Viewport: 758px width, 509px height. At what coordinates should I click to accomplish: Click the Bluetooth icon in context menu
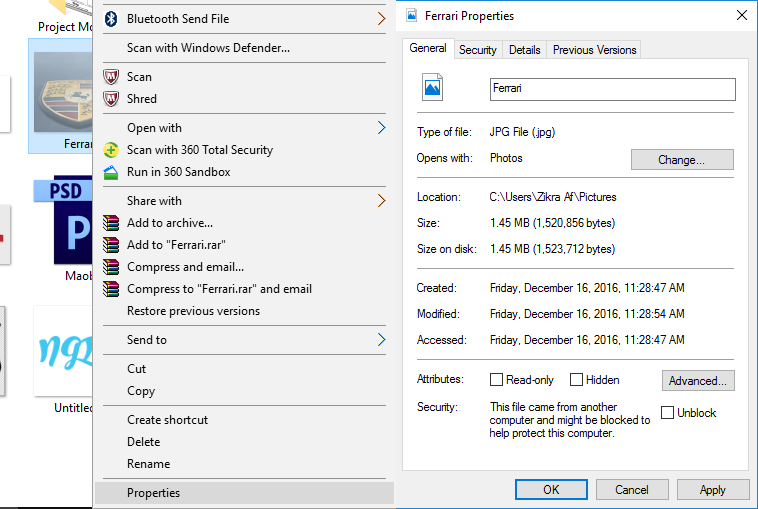111,19
